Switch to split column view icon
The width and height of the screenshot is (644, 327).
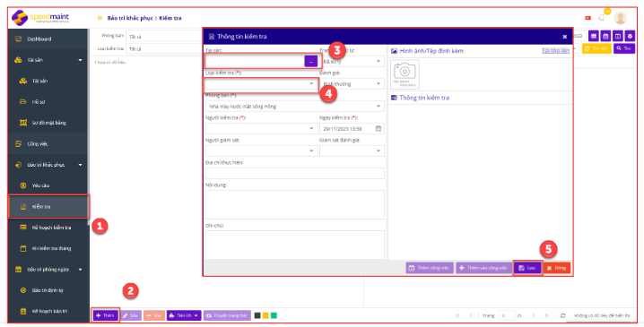click(x=618, y=36)
